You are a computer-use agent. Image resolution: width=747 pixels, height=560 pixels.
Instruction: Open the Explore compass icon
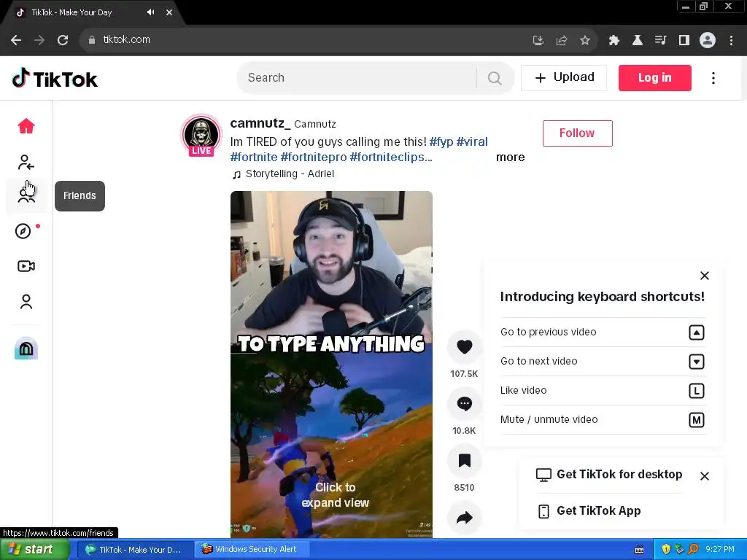(23, 231)
